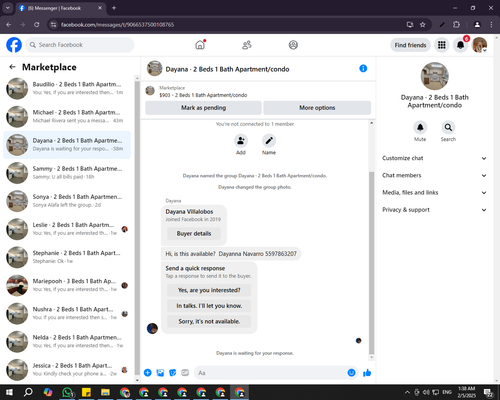Choose a GIF icon in composer

tap(185, 373)
